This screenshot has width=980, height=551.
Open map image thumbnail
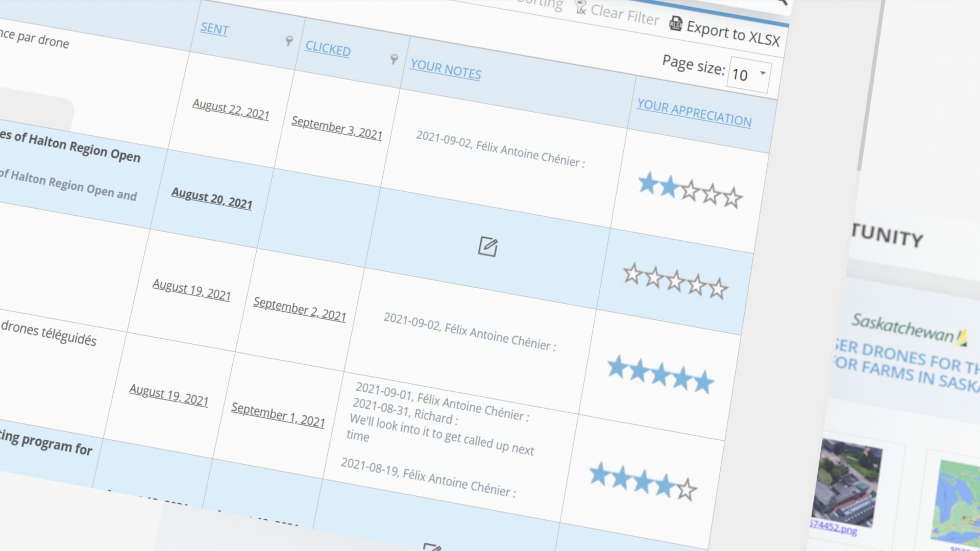tap(955, 503)
